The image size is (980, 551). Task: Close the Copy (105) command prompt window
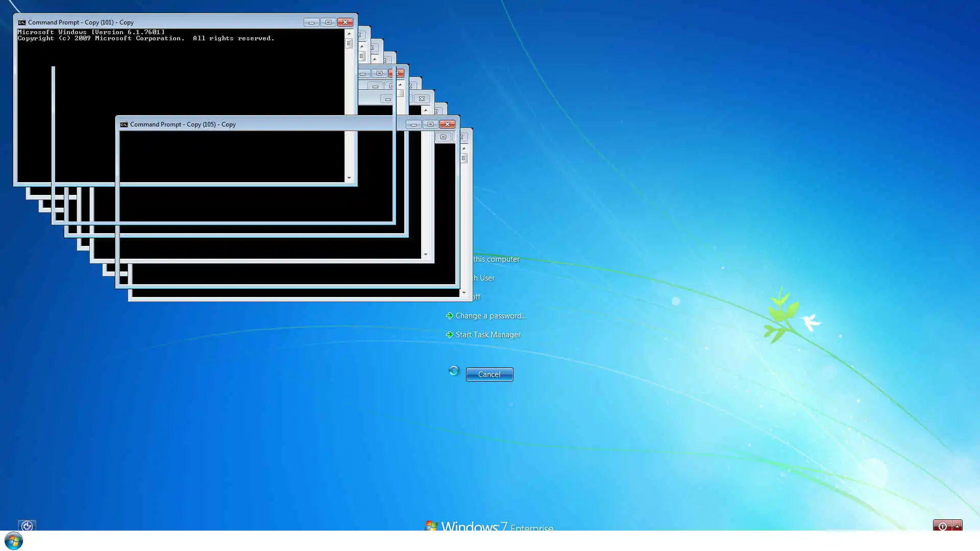click(447, 124)
